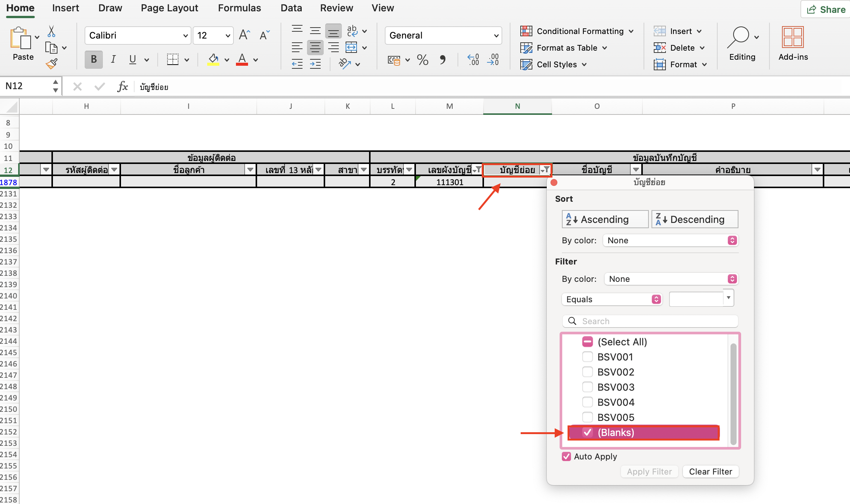Click the Cut scissors icon
This screenshot has width=850, height=504.
[x=51, y=31]
